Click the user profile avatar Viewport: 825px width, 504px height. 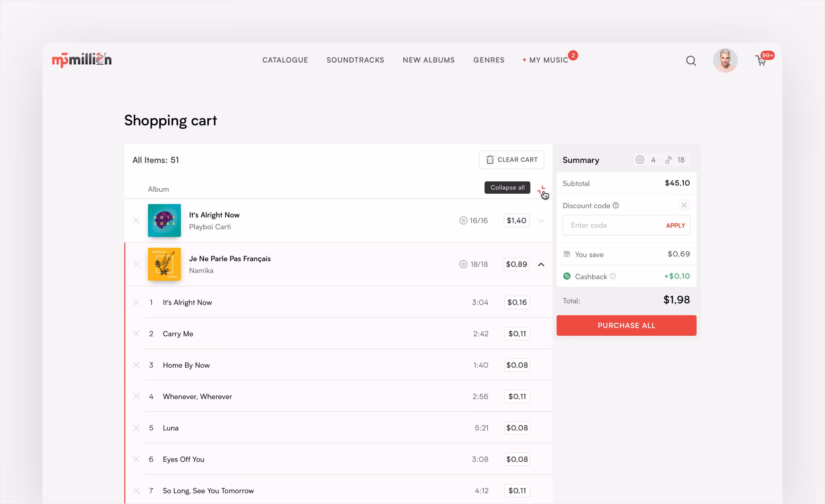tap(725, 61)
